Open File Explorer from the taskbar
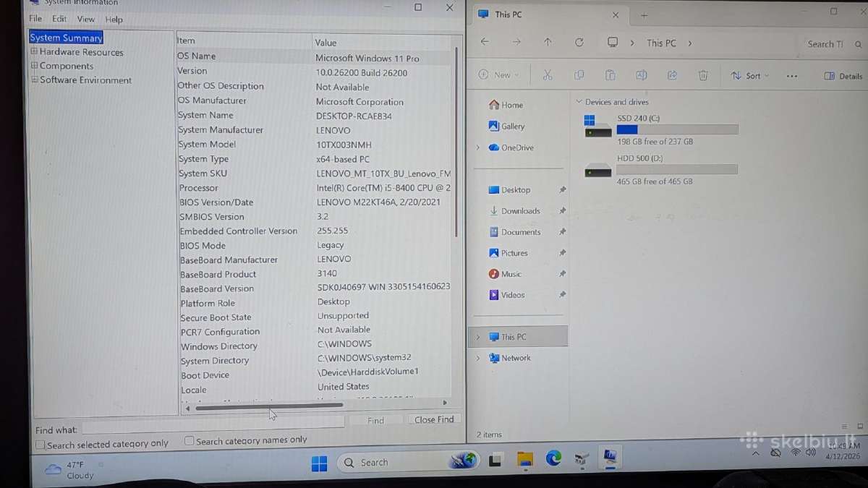The image size is (868, 488). (x=525, y=459)
